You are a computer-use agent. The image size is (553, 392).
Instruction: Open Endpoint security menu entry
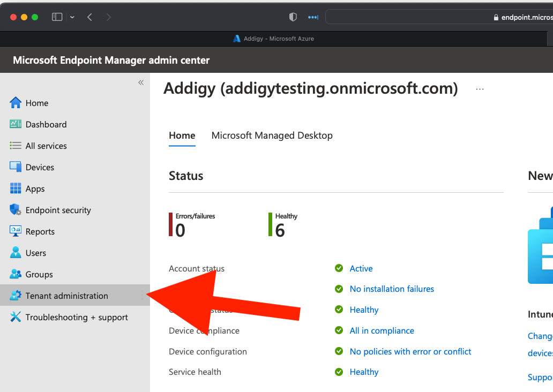[x=58, y=210]
